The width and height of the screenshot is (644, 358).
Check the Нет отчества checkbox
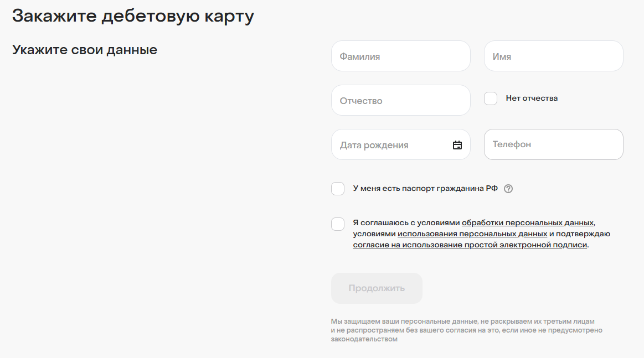coord(491,98)
